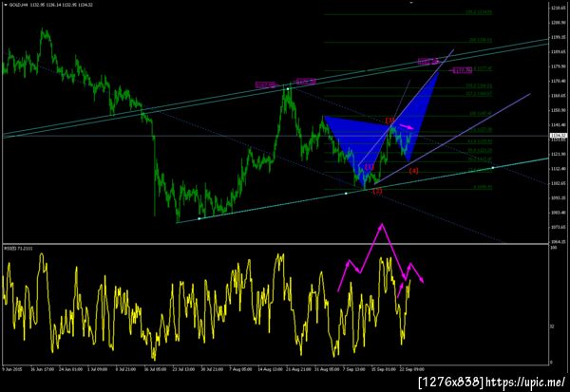The height and width of the screenshot is (392, 570).
Task: Click the 1 Jul 09:00 time axis label
Action: [x=96, y=369]
